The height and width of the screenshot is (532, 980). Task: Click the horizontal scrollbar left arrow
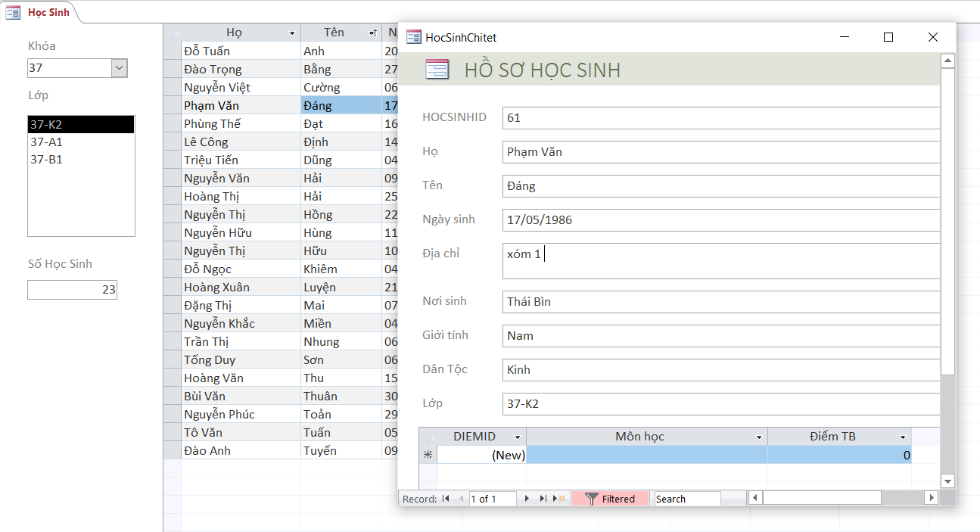(755, 498)
